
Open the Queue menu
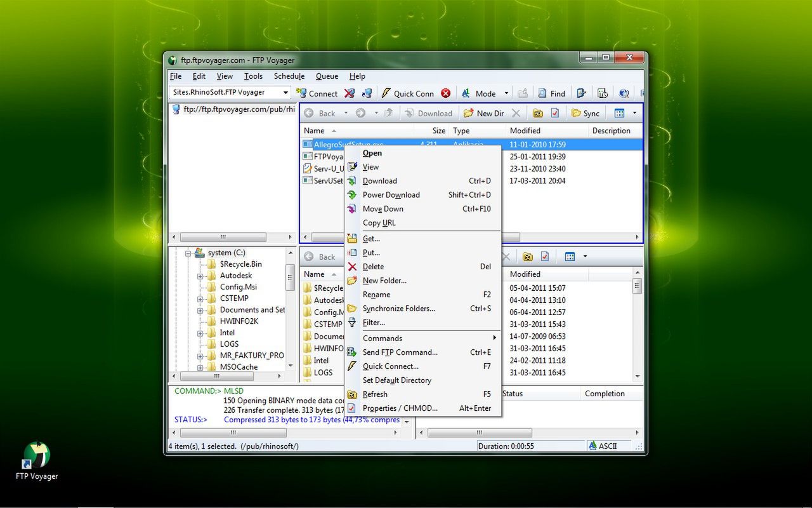pyautogui.click(x=327, y=76)
